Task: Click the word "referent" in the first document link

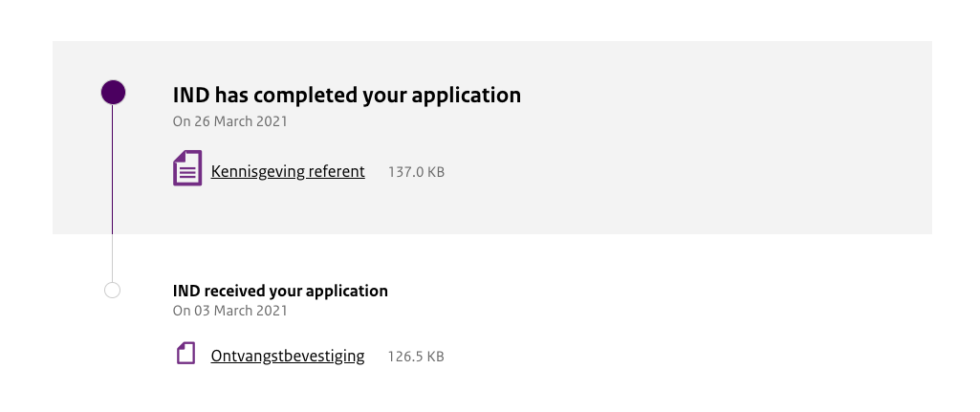Action: 337,172
